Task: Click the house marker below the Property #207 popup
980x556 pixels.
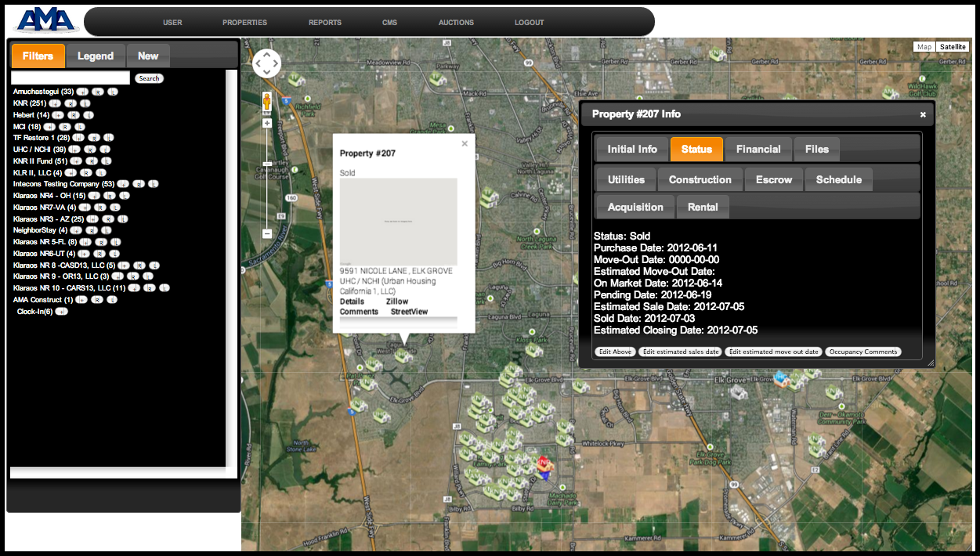Action: tap(404, 356)
